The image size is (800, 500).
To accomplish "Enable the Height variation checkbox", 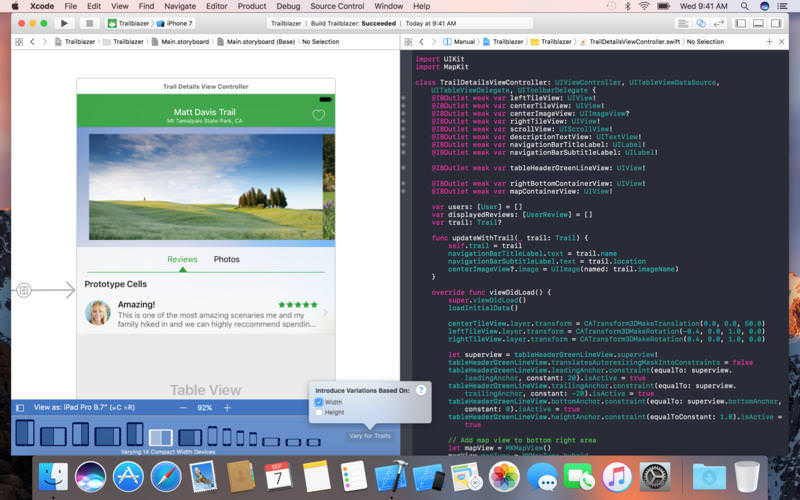I will 319,412.
